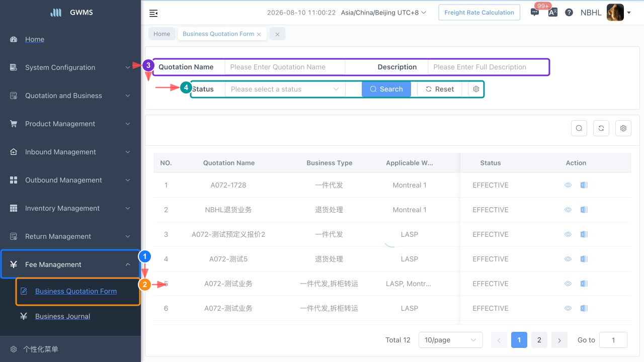644x362 pixels.
Task: View details of NBHL退货业务 quotation
Action: point(568,210)
